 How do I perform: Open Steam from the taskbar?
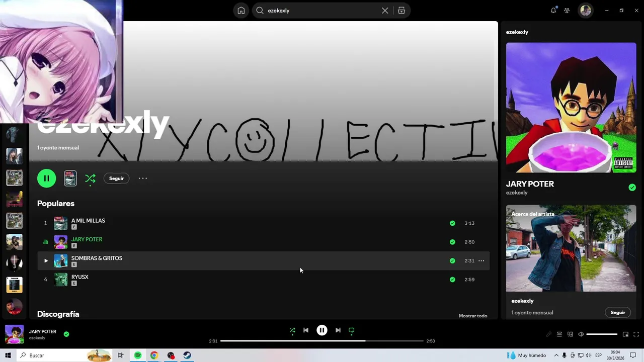pyautogui.click(x=187, y=355)
